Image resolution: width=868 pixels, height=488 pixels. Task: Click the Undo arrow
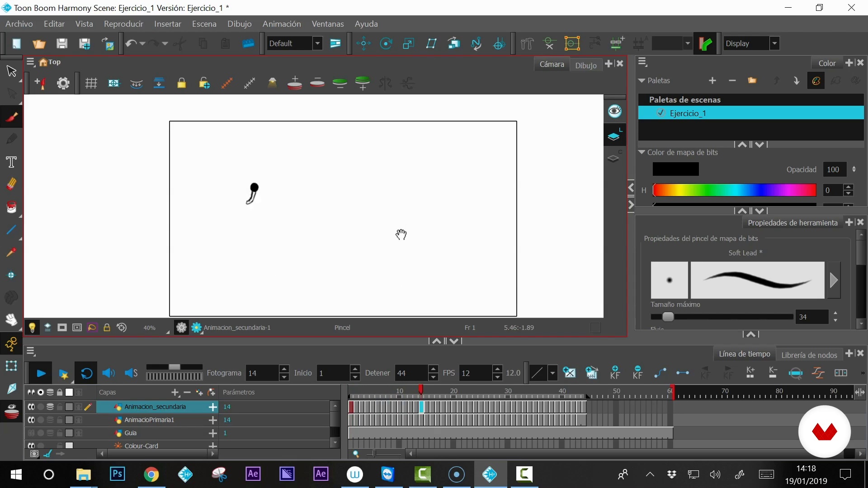(x=131, y=43)
